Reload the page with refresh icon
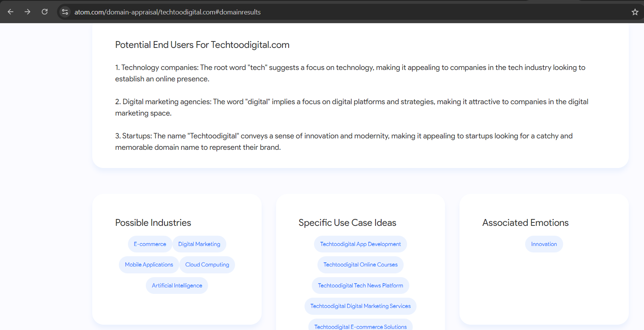The image size is (644, 330). [x=44, y=12]
